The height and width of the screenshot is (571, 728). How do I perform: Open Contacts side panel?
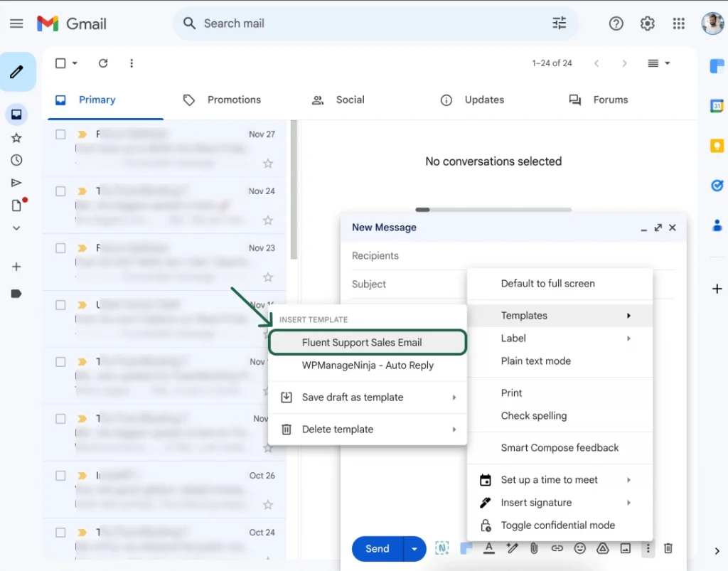717,225
